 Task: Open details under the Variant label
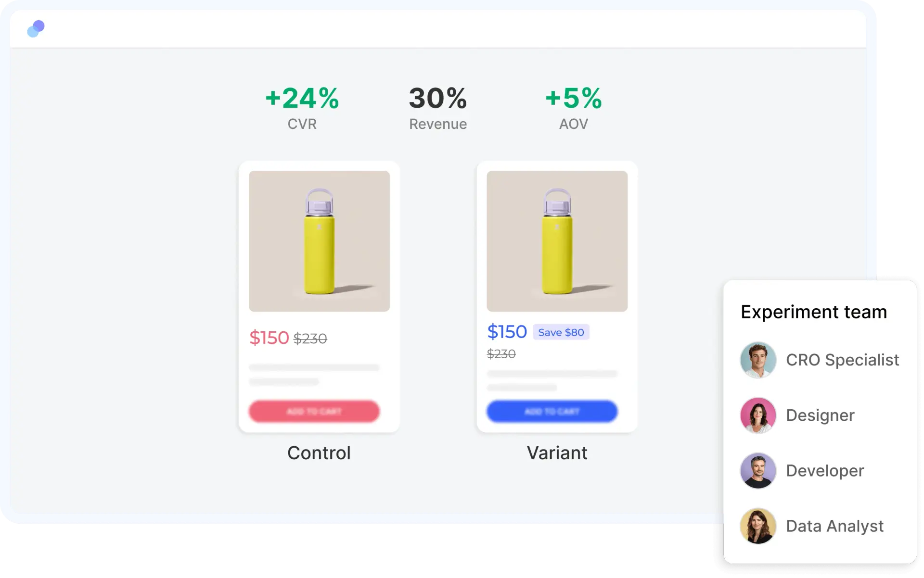[557, 452]
